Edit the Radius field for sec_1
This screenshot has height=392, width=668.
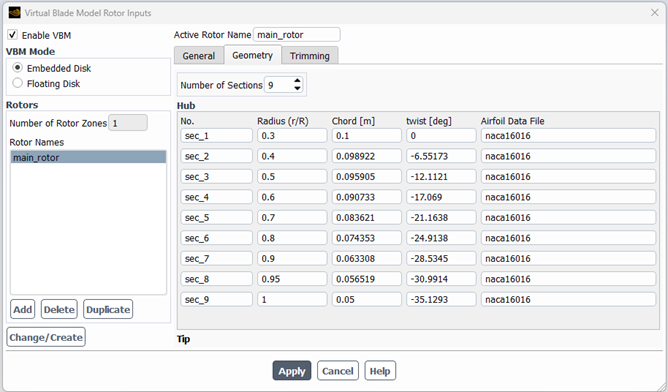[292, 135]
